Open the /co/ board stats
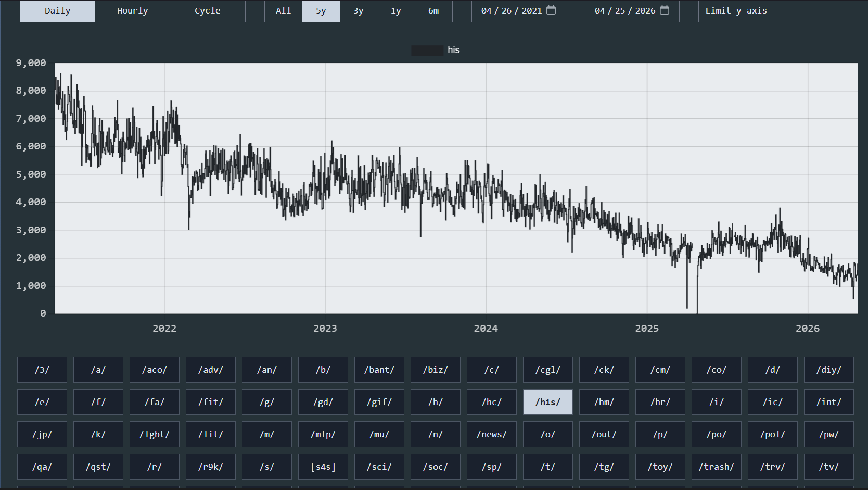The width and height of the screenshot is (868, 490). click(717, 370)
